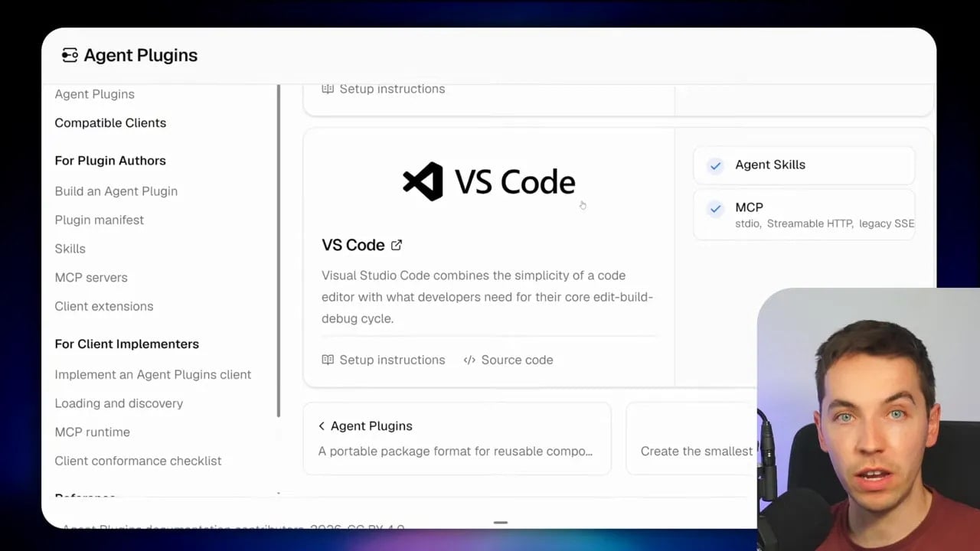Open the MCP runtime page
980x551 pixels.
(92, 432)
